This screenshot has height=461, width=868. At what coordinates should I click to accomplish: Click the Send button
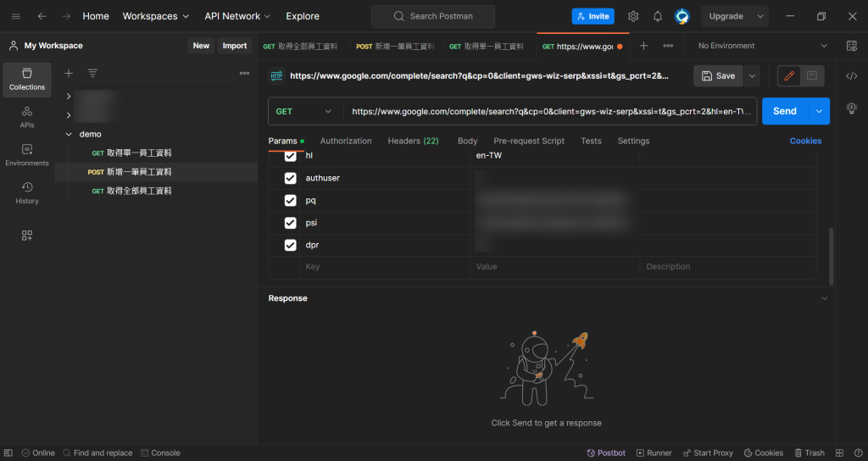click(x=785, y=111)
